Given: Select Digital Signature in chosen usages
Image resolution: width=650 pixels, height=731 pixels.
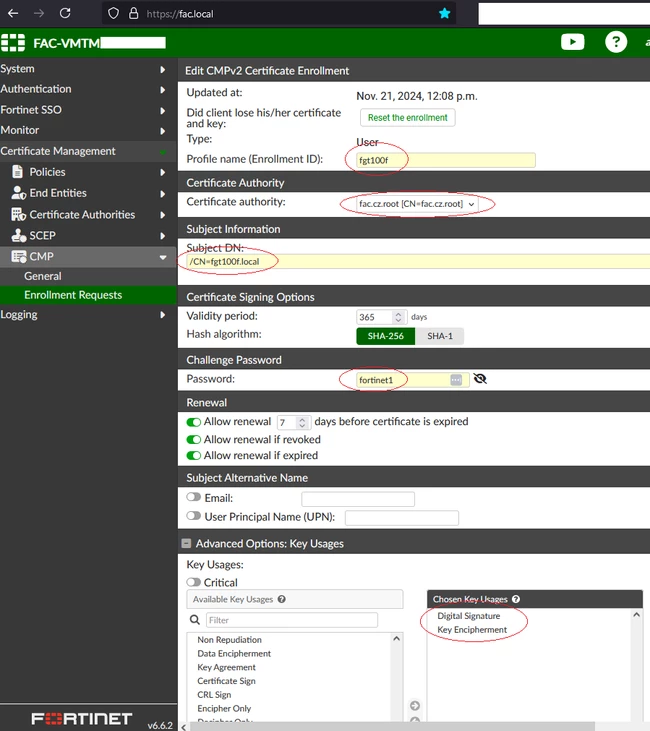Looking at the screenshot, I should (x=469, y=616).
